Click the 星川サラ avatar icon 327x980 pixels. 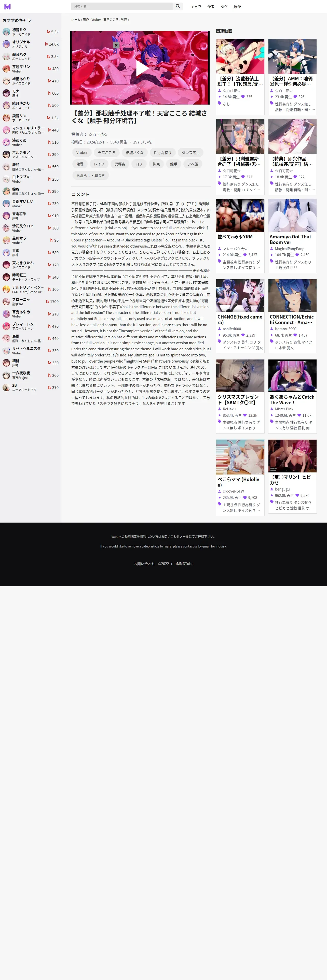coord(6,240)
